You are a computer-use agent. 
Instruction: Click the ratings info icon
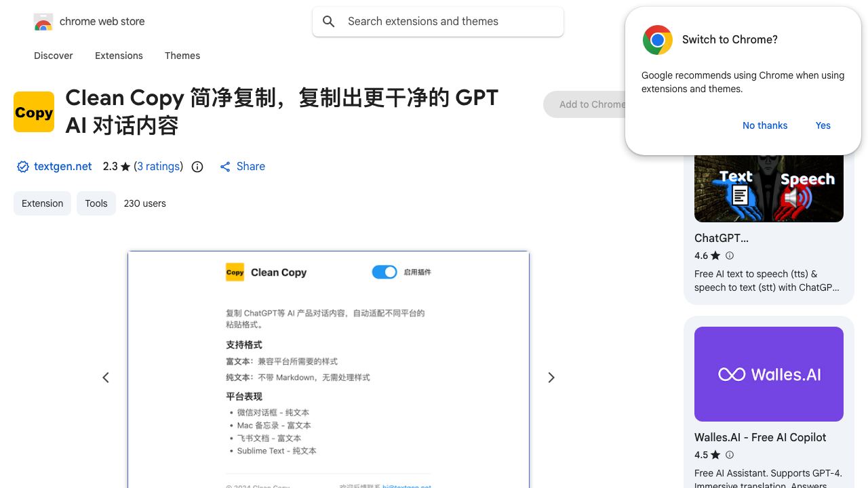[x=197, y=167]
